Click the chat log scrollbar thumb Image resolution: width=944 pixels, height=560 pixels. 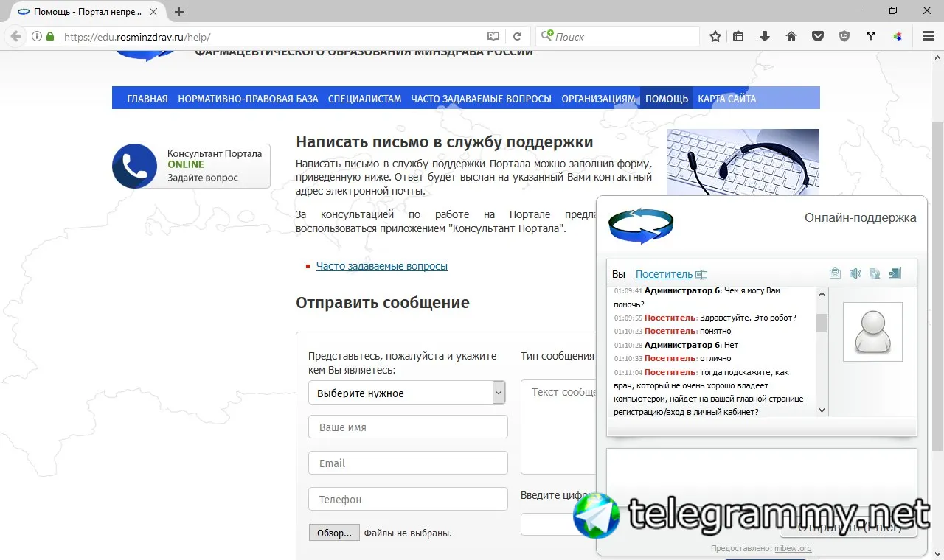pyautogui.click(x=822, y=323)
